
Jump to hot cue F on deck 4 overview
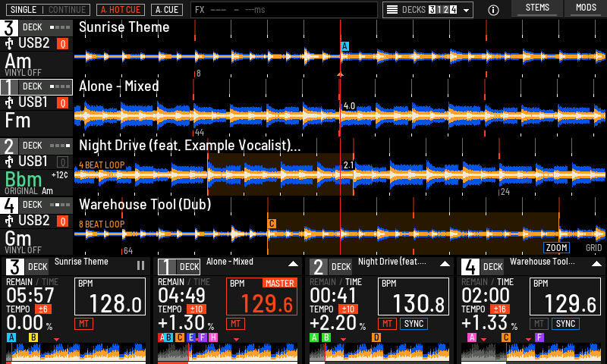(x=539, y=337)
